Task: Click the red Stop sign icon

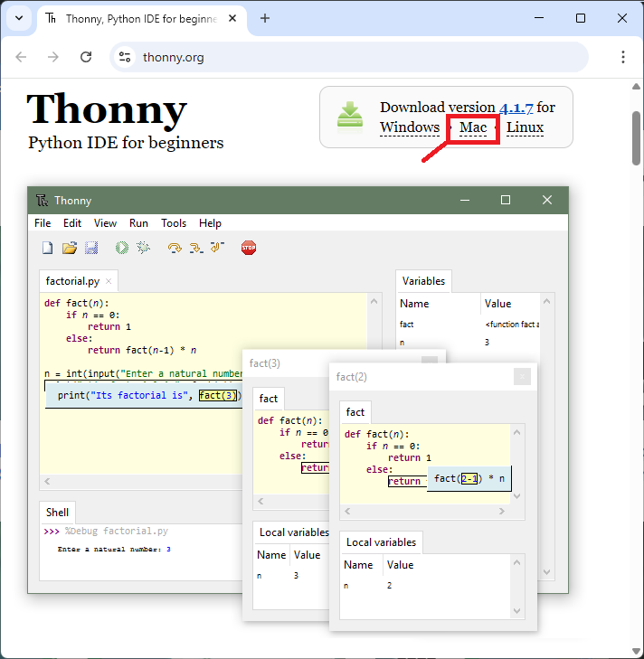Action: point(249,248)
